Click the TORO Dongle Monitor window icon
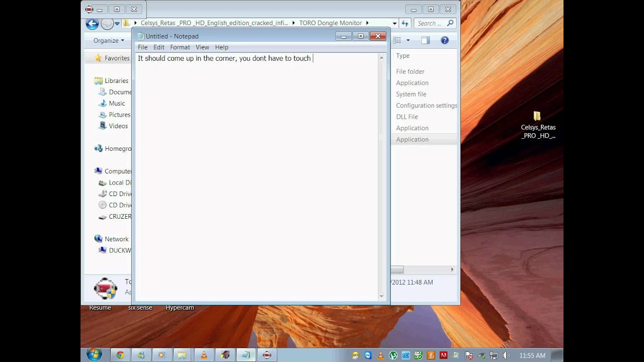Viewport: 644px width, 362px height. pos(89,9)
